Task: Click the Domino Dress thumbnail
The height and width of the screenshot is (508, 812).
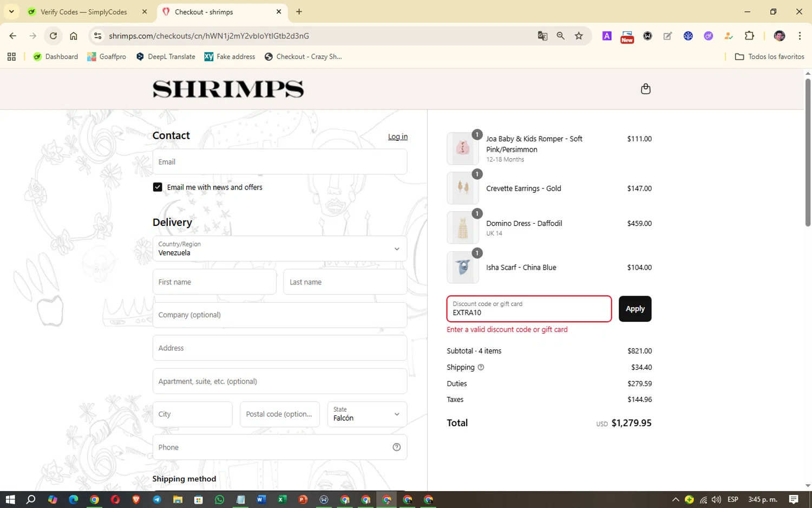Action: tap(463, 227)
